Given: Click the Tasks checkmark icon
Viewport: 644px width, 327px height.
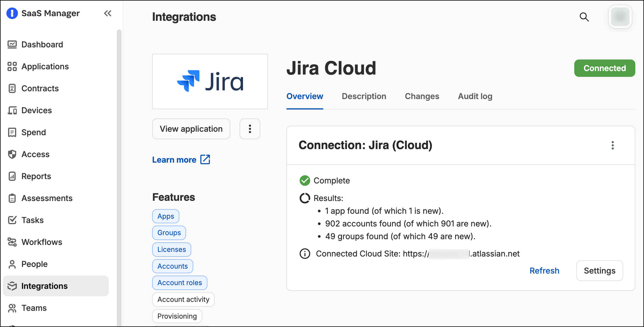Looking at the screenshot, I should pos(12,220).
